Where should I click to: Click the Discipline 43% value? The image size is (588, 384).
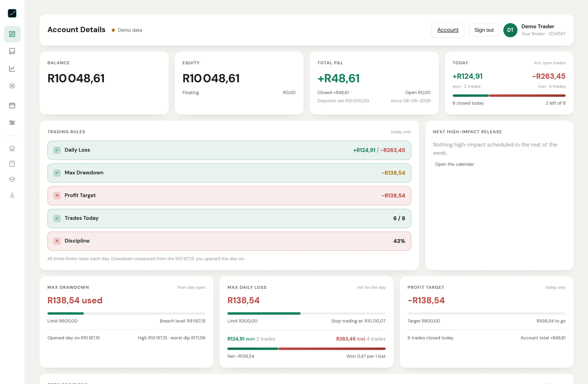399,241
